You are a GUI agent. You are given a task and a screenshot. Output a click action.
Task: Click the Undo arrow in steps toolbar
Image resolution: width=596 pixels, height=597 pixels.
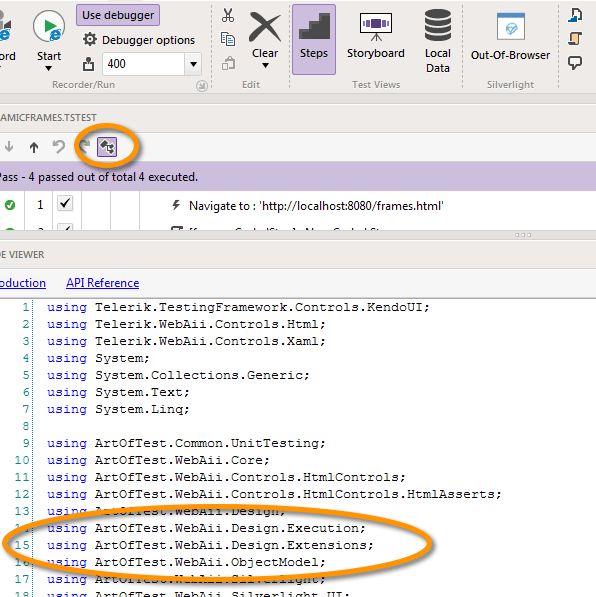tap(59, 147)
